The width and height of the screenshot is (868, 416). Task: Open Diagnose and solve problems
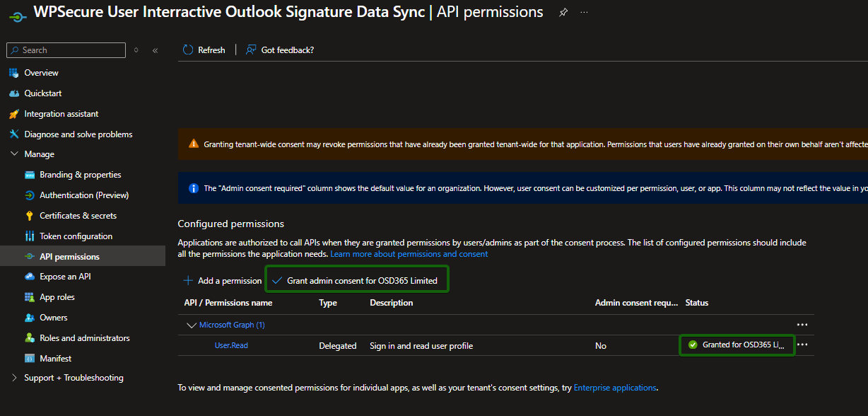(78, 134)
